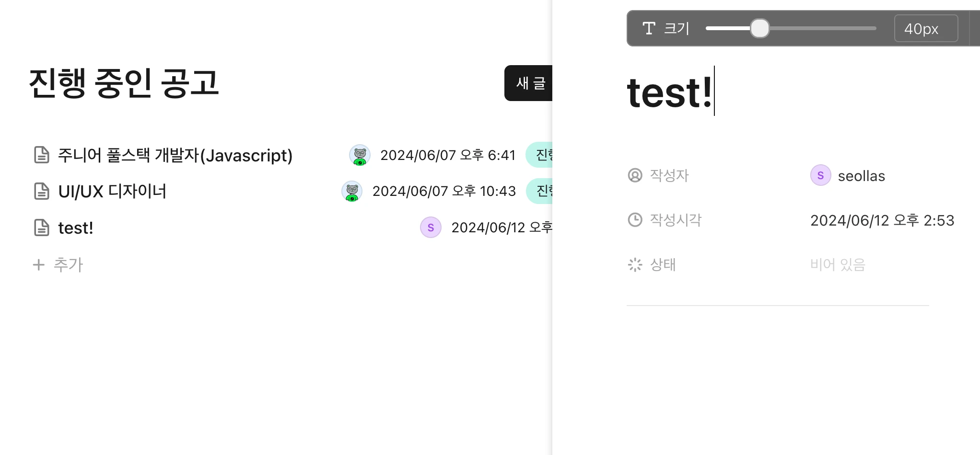Click the plus icon next to 추가
Image resolution: width=980 pixels, height=455 pixels.
(38, 264)
